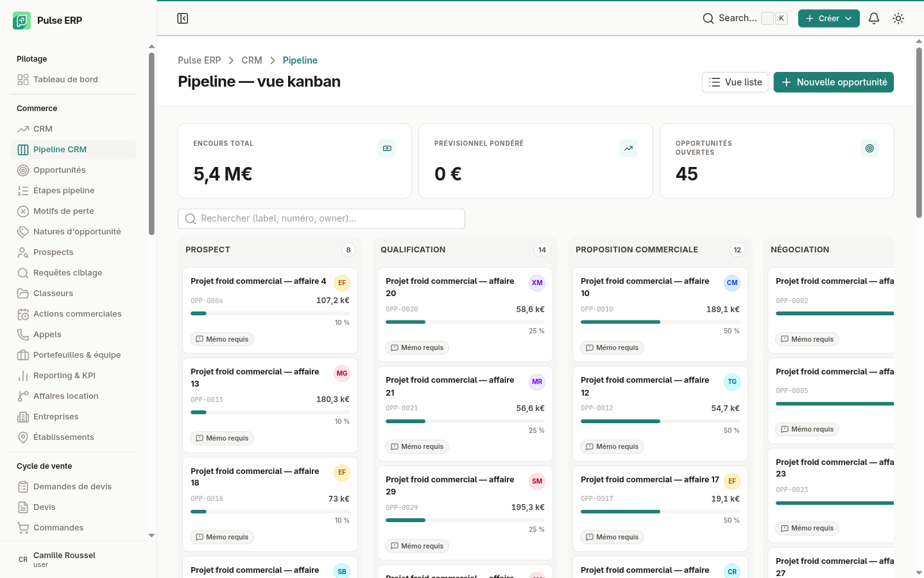Toggle the sidebar collapse icon

[x=183, y=19]
